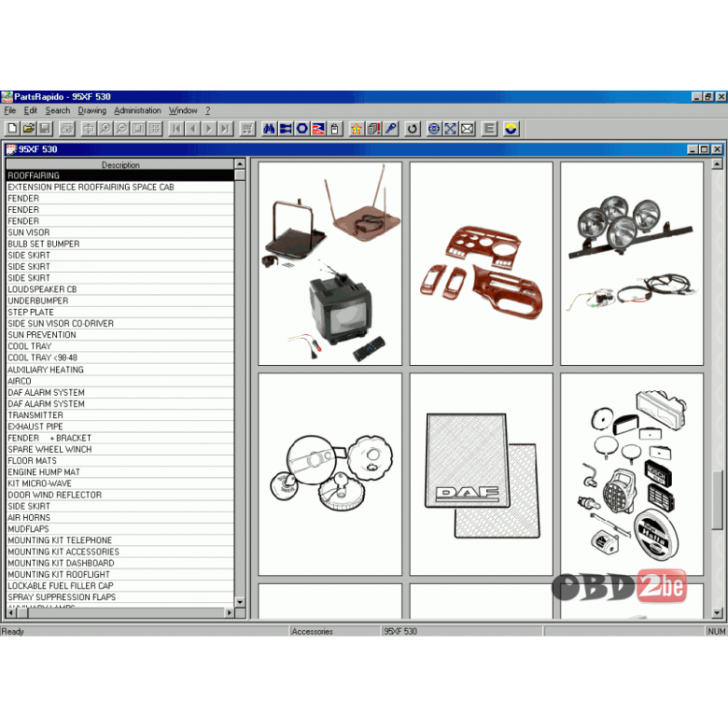Open the fuel filler caps thumbnail
This screenshot has width=728, height=728.
tap(329, 474)
